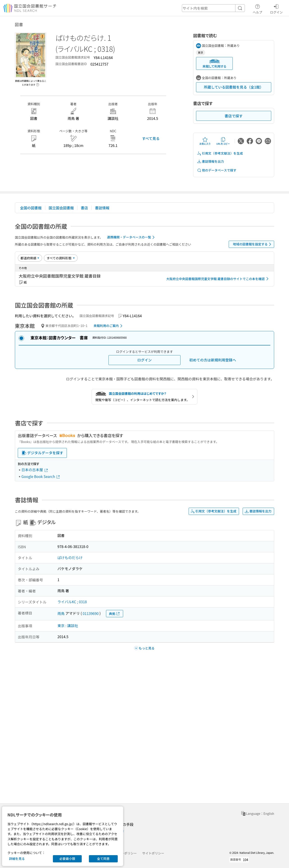Image resolution: width=289 pixels, height=868 pixels.
Task: Click author link 雨鳥
Action: (x=61, y=614)
